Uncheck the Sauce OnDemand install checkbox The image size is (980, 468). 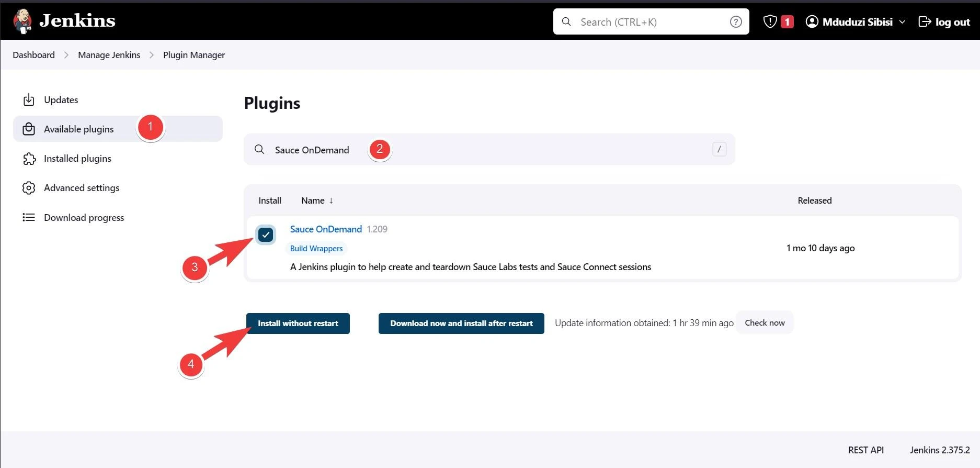266,235
